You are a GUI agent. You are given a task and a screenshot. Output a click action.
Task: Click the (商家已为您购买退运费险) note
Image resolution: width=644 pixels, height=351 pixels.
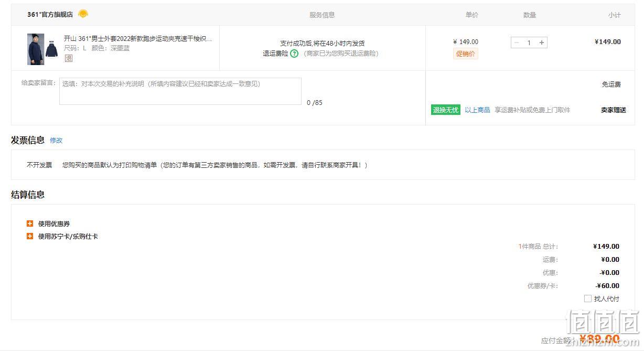click(x=340, y=54)
